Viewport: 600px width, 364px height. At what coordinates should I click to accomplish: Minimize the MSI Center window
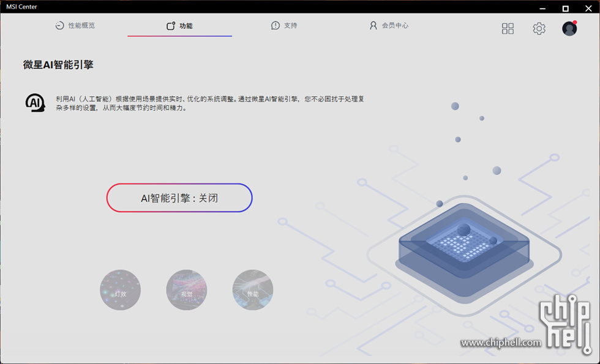(x=542, y=8)
